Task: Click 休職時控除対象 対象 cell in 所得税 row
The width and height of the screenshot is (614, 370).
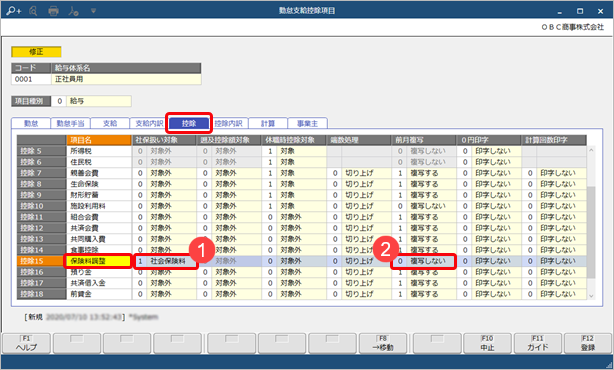Action: tap(301, 151)
